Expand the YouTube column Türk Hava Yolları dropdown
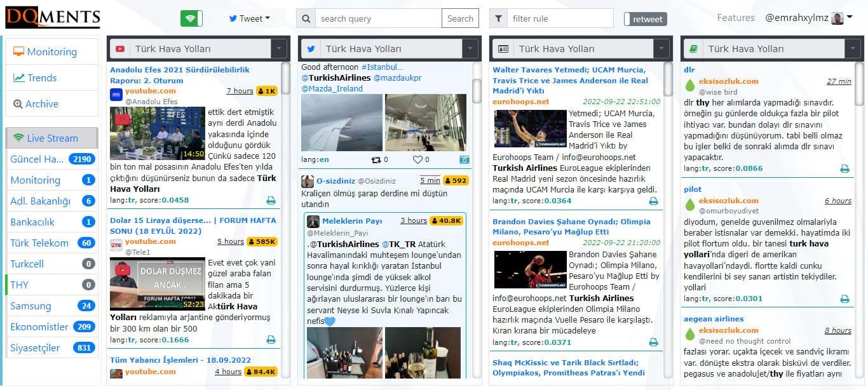This screenshot has height=390, width=868. click(x=279, y=49)
